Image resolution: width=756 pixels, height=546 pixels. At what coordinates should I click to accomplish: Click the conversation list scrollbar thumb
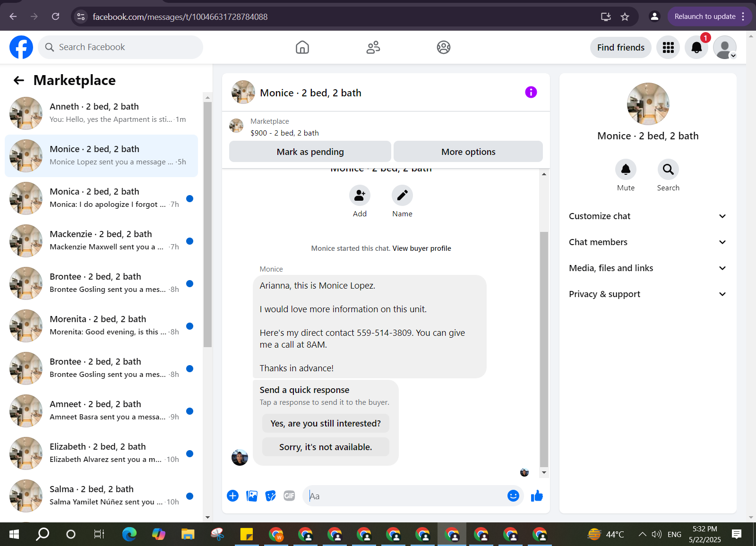tap(207, 224)
